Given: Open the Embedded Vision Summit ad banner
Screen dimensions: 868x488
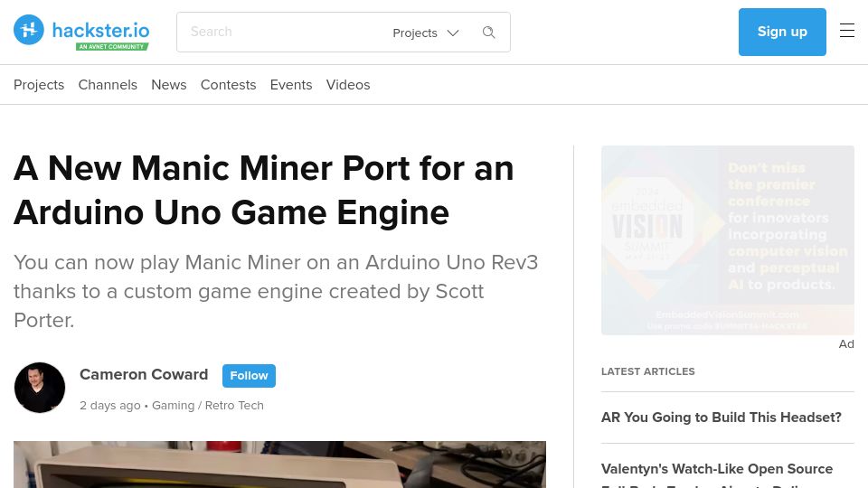Looking at the screenshot, I should [727, 240].
